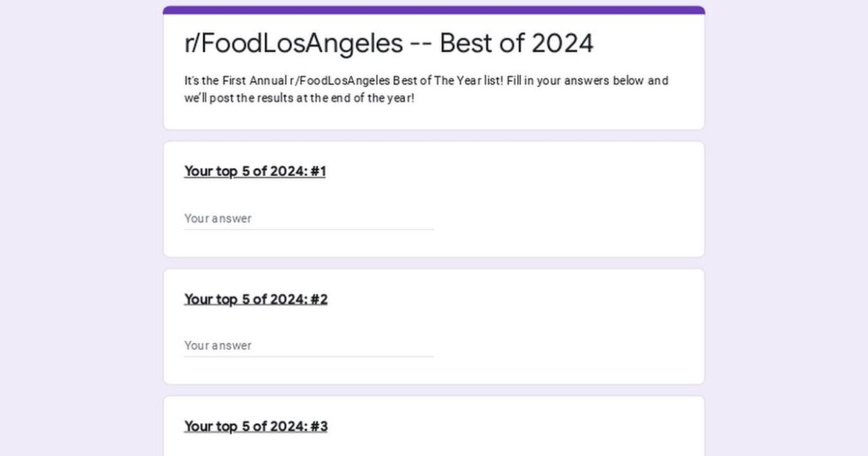This screenshot has height=456, width=868.
Task: Select the form description paragraph
Action: (x=425, y=88)
